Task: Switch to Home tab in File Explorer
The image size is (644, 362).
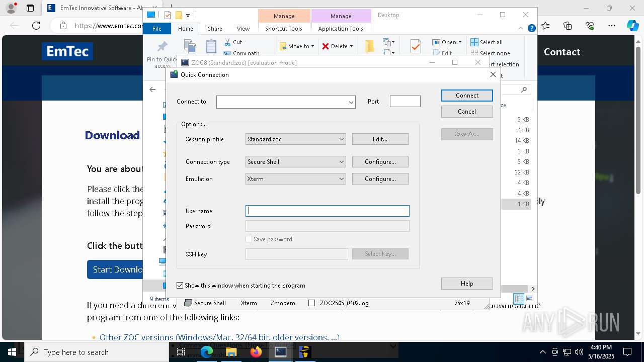Action: tap(185, 29)
